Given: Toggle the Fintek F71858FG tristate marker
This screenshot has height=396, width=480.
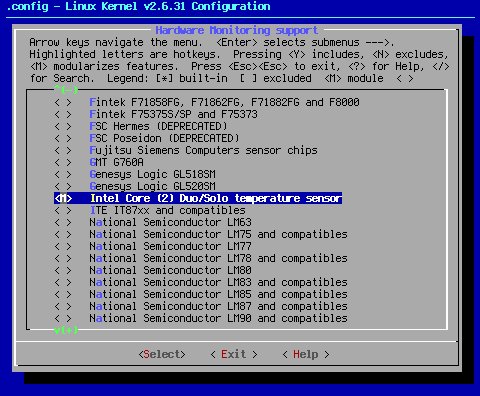Looking at the screenshot, I should click(63, 102).
